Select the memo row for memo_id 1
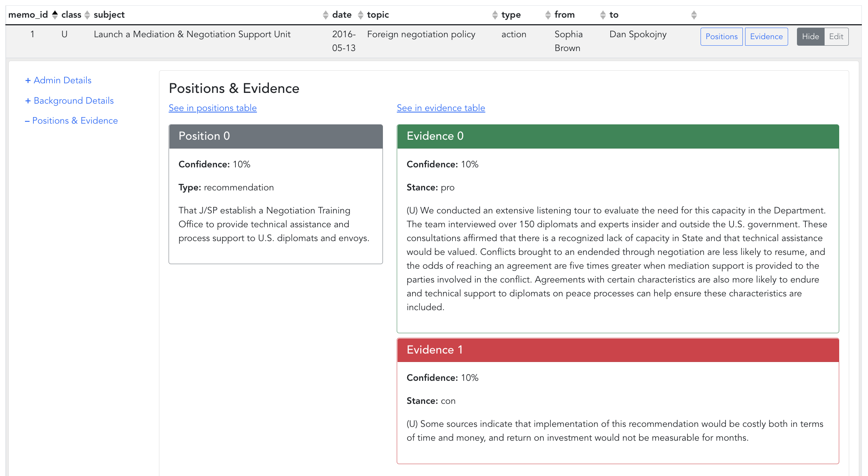Screen dimensions: 868x476 (192, 41)
